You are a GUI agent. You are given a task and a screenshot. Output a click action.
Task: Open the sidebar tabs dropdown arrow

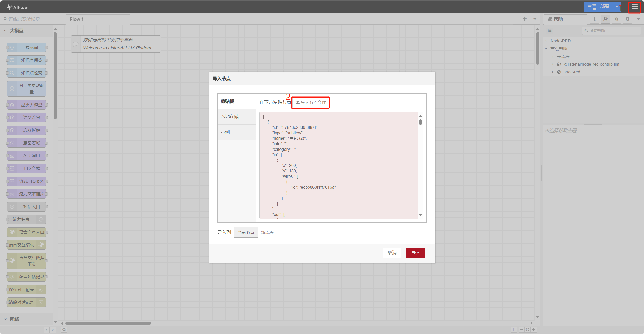[x=638, y=19]
